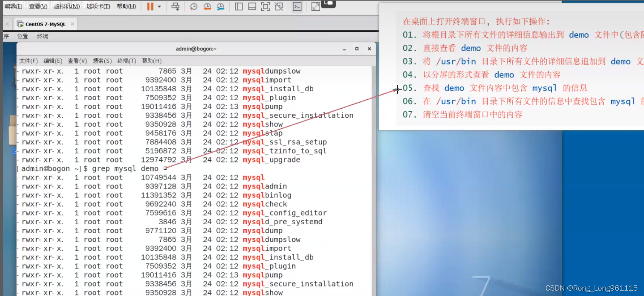Screen dimensions: 644x296
Task: Click mysqlcheck in the grep output
Action: pos(265,204)
